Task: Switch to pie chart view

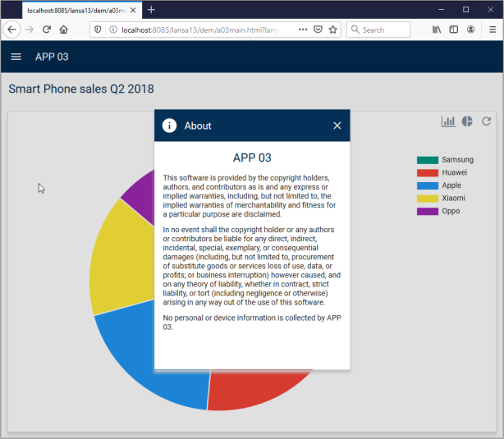Action: click(x=467, y=121)
